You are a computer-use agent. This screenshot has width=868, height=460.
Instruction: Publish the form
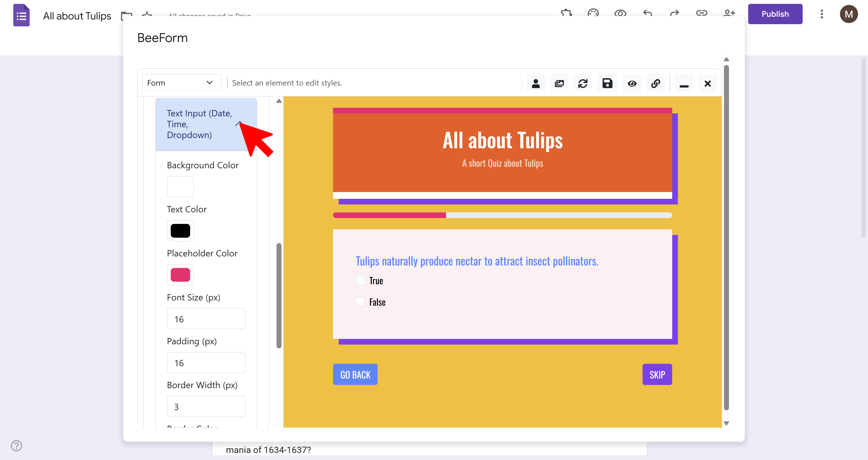point(775,14)
